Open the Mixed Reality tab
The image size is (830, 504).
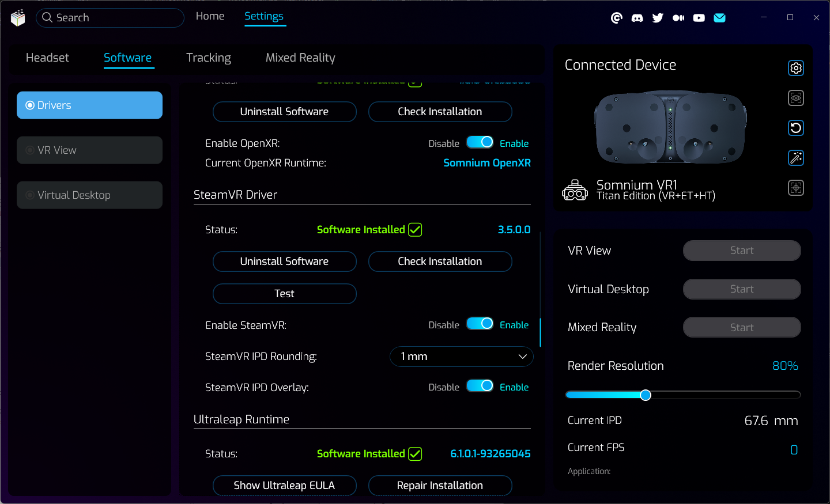pos(300,58)
